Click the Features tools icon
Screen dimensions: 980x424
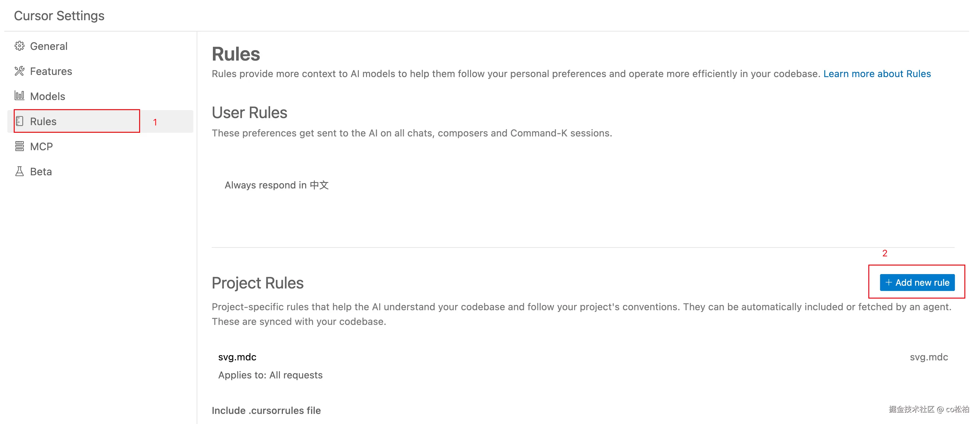click(x=19, y=71)
